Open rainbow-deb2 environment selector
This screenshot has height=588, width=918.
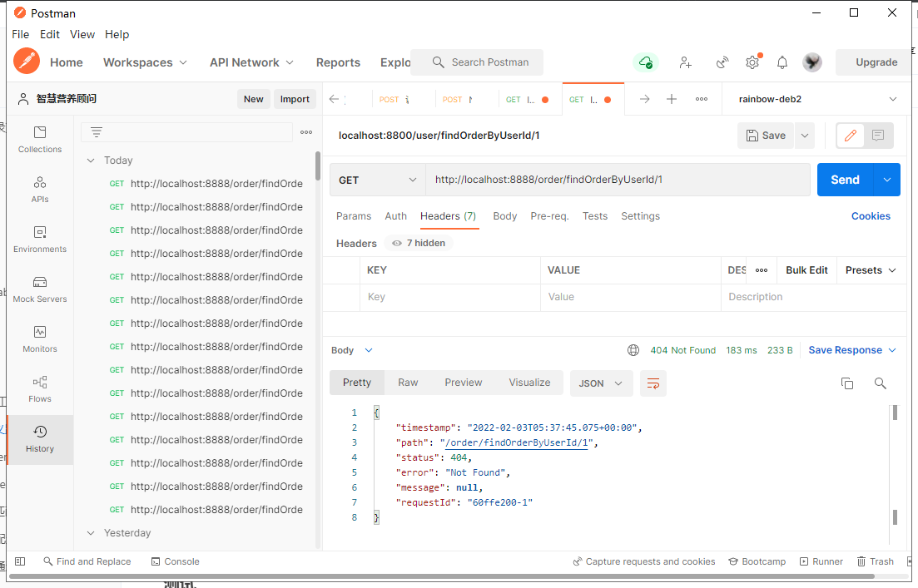pos(817,99)
